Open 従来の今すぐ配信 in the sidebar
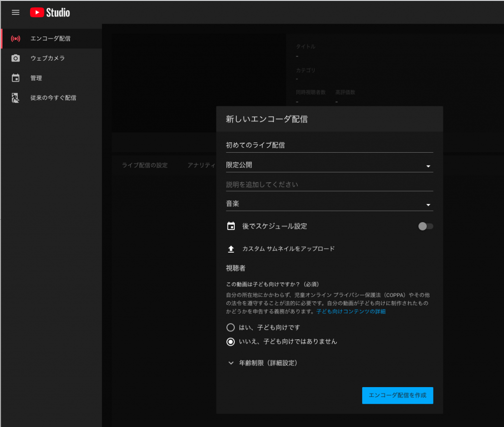Viewport: 504px width, 427px height. click(51, 98)
